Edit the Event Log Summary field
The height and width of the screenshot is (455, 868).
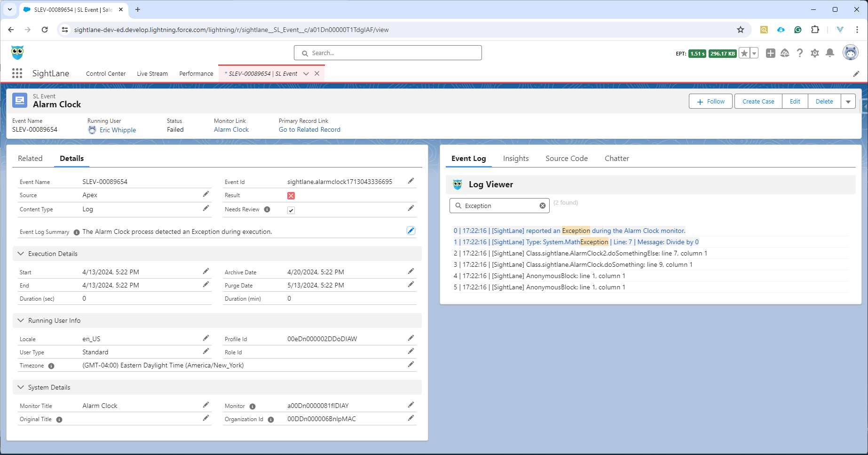(x=411, y=231)
